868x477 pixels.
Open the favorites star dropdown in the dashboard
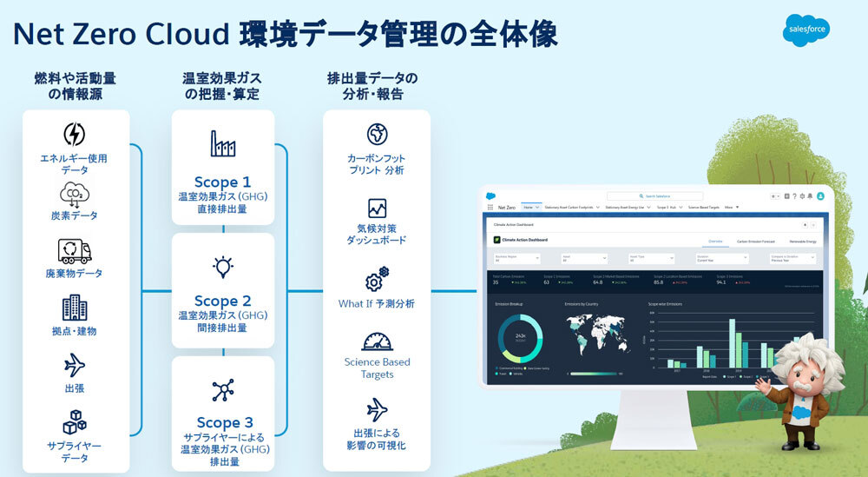(775, 196)
